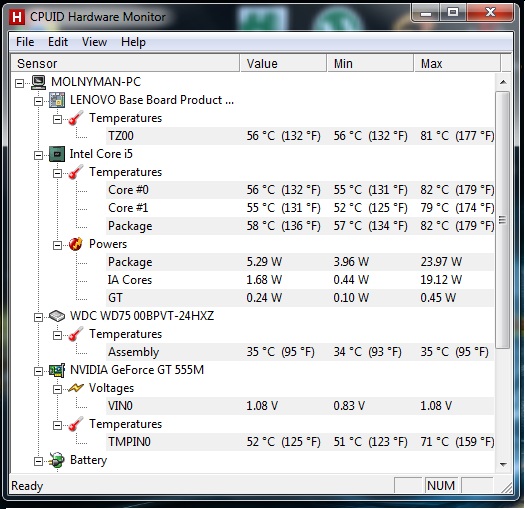The height and width of the screenshot is (509, 525).
Task: Select the Package power row
Action: pyautogui.click(x=300, y=262)
